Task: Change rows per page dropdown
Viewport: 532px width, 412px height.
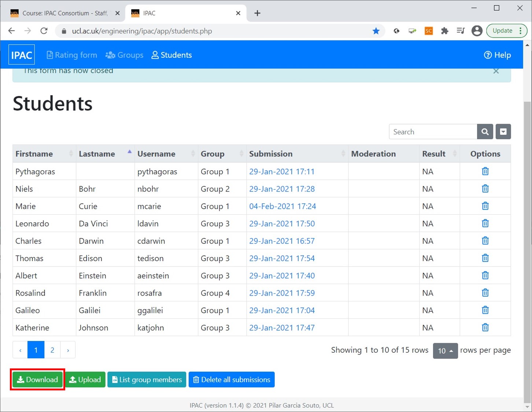Action: click(445, 351)
